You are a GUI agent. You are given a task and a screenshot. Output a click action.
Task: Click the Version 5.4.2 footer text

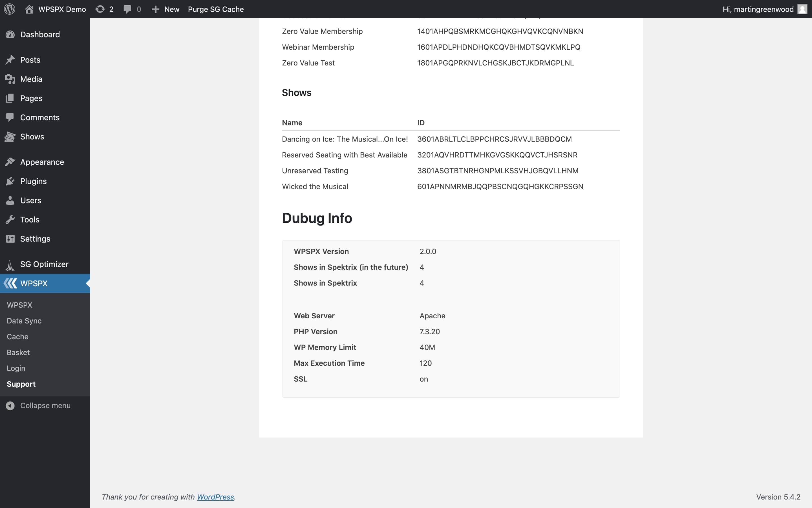pos(778,497)
